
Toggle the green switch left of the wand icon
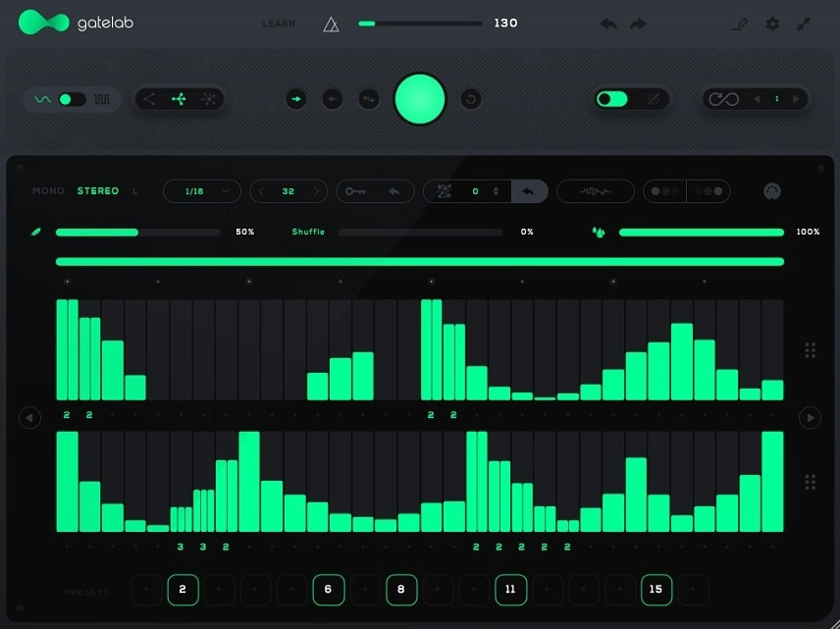pos(612,99)
